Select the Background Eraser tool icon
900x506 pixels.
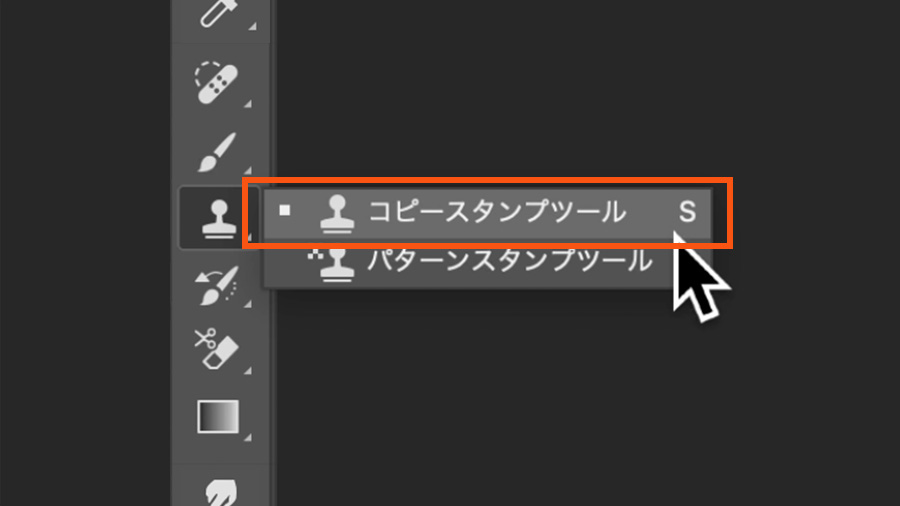216,349
